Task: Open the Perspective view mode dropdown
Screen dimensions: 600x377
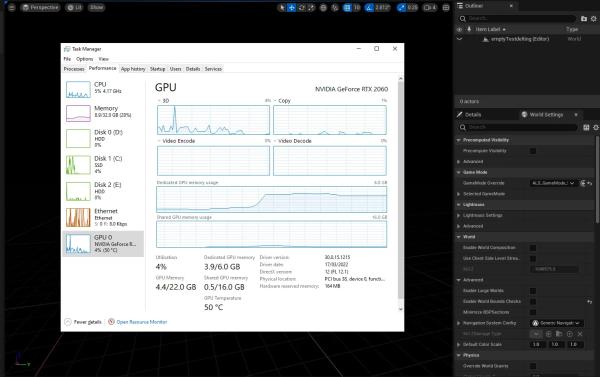Action: 40,8
